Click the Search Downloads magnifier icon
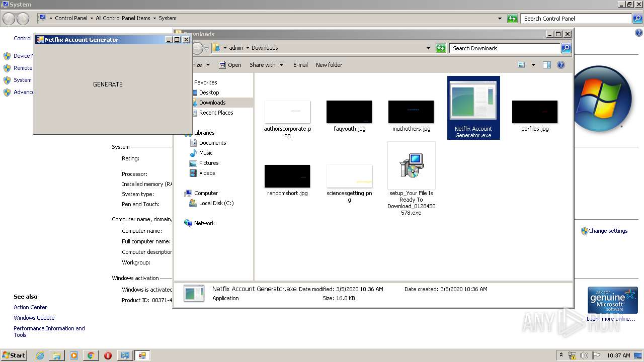The height and width of the screenshot is (362, 644). click(x=566, y=48)
